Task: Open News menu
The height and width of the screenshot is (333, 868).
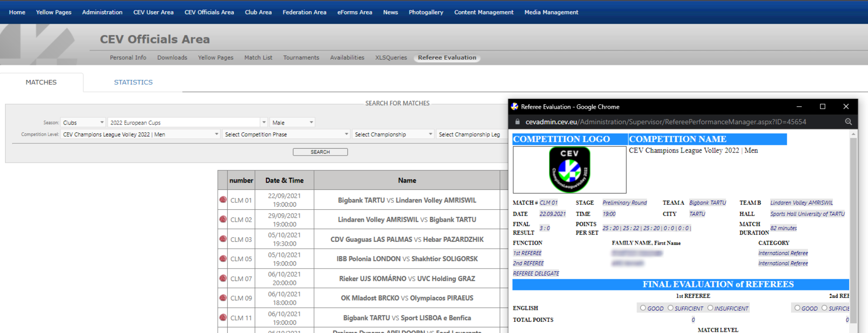Action: [390, 12]
